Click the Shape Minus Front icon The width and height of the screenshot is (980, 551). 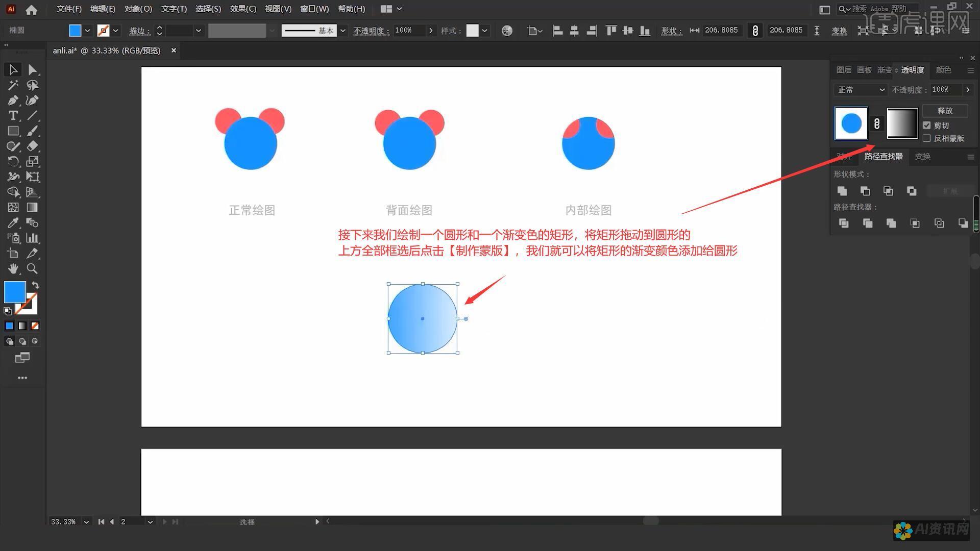click(x=864, y=190)
